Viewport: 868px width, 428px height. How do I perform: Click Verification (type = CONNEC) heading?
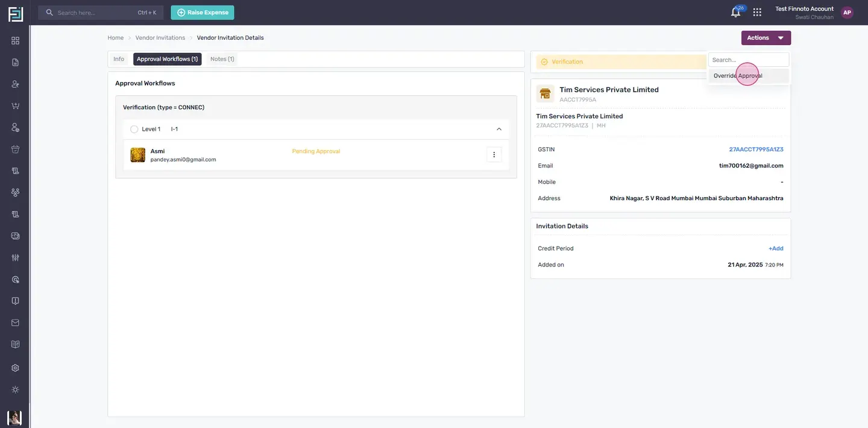pos(163,107)
